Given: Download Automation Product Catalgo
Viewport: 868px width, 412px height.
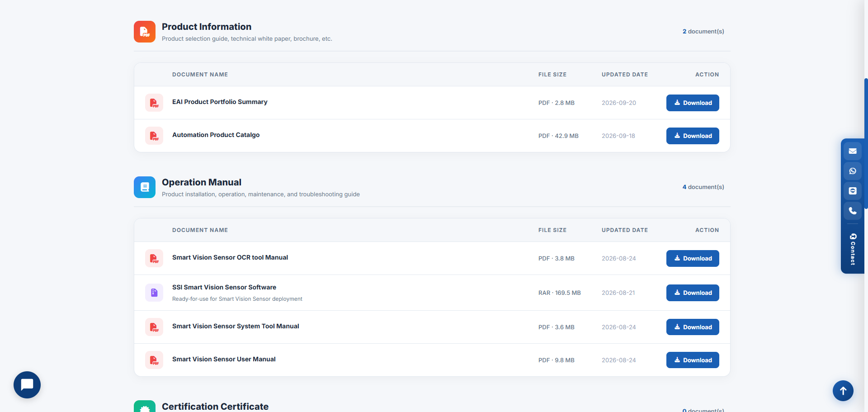Looking at the screenshot, I should [693, 136].
